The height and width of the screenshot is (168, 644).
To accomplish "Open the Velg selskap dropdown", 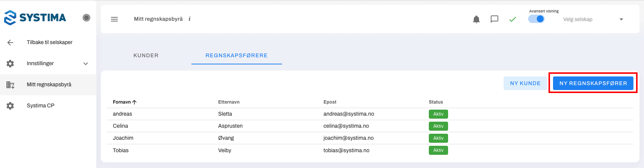I will coord(593,19).
